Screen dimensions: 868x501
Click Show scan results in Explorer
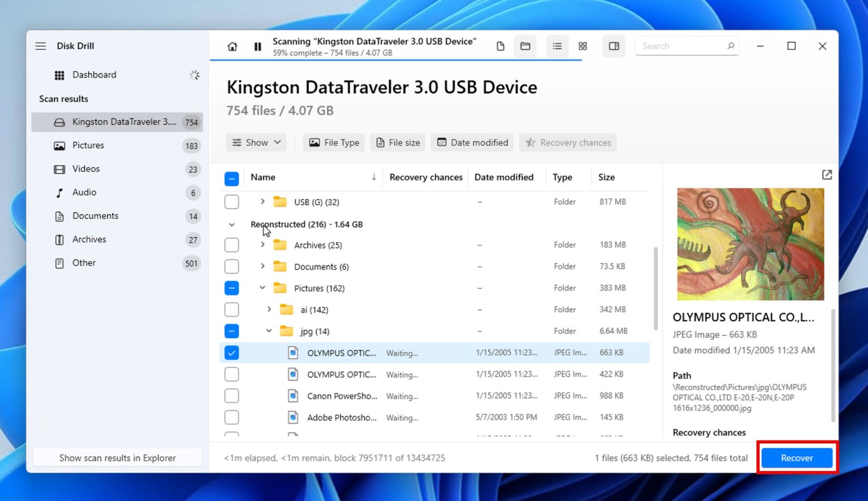[117, 457]
